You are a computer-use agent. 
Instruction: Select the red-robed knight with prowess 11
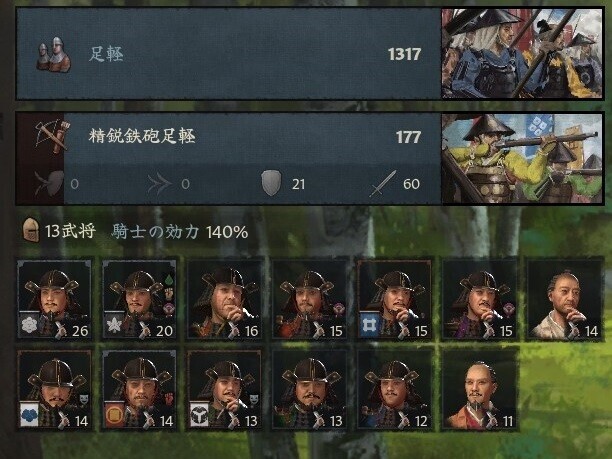point(479,390)
